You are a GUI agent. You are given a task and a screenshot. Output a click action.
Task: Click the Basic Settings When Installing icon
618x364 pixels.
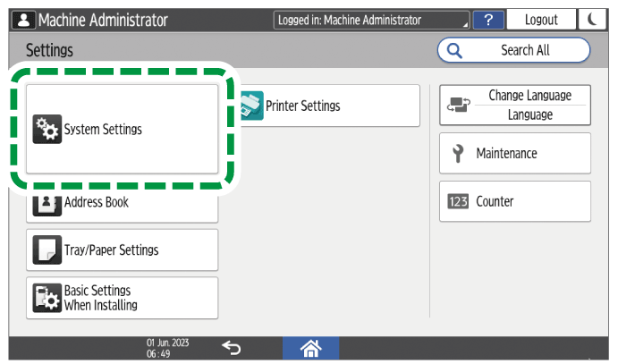click(x=45, y=299)
